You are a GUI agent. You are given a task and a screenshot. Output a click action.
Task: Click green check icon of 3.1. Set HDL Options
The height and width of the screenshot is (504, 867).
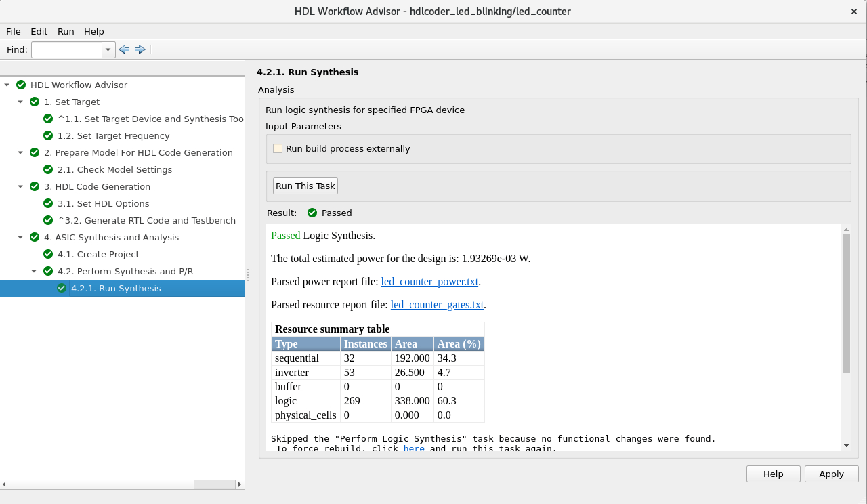coord(48,203)
